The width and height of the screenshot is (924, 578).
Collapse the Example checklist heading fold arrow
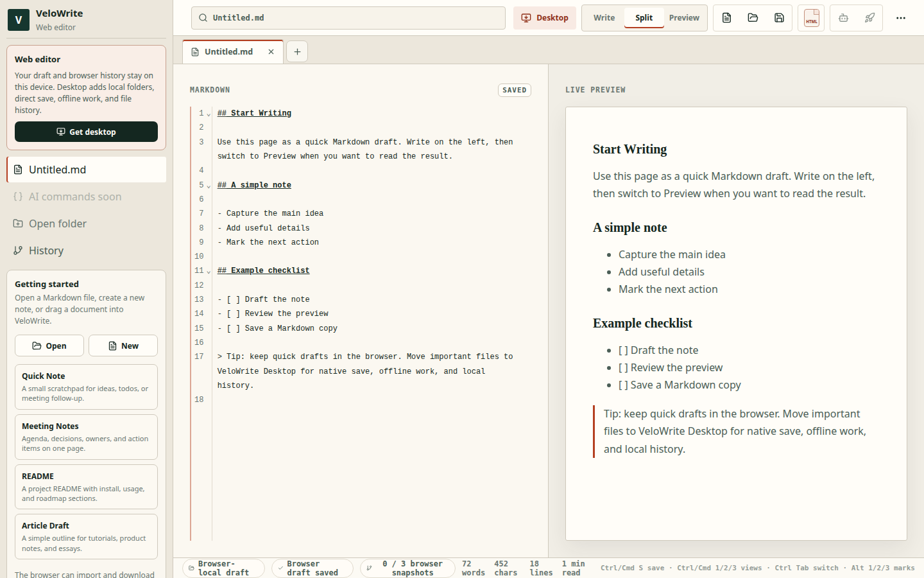coord(209,271)
